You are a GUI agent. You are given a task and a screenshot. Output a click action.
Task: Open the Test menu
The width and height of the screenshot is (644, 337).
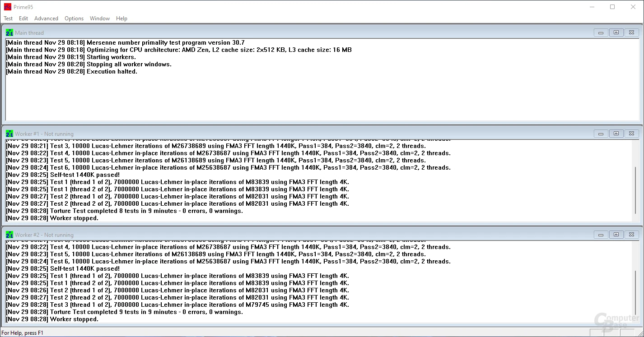tap(8, 18)
